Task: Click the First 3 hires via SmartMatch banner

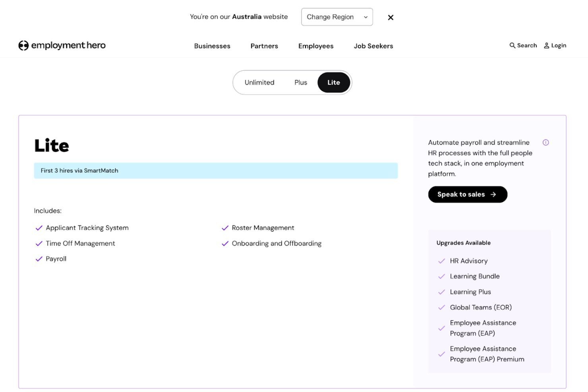Action: click(x=216, y=170)
